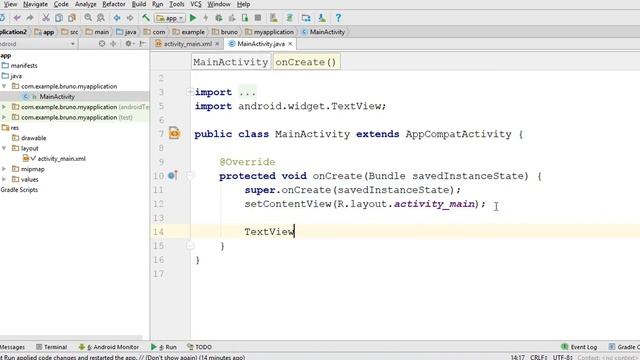Viewport: 640px width, 360px height.
Task: Open the Analyze menu
Action: point(86,4)
